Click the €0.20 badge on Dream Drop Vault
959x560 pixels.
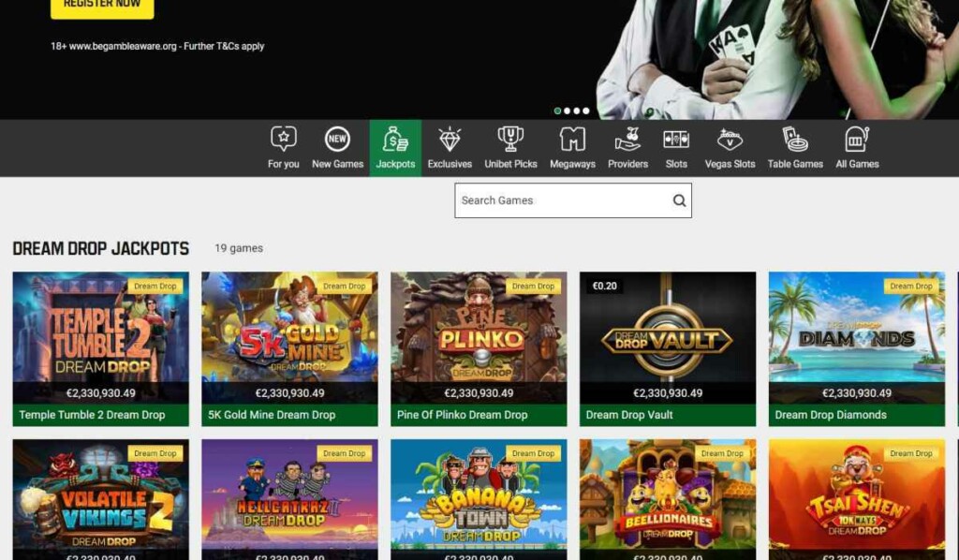(604, 286)
